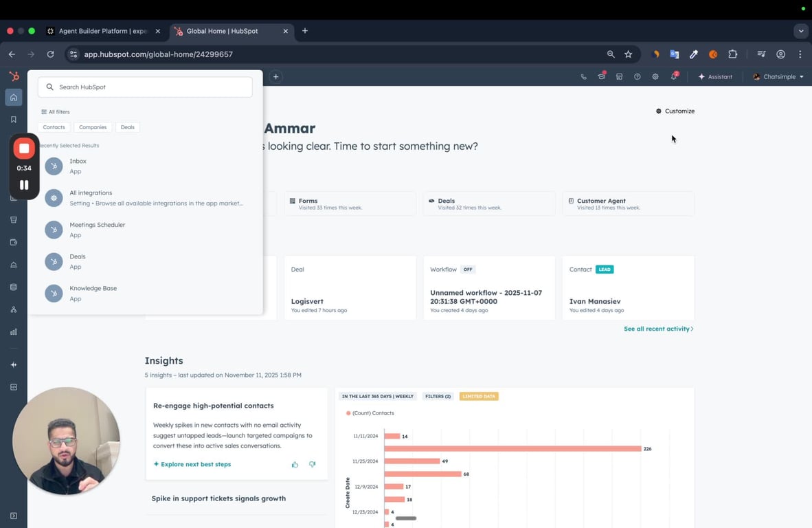This screenshot has height=528, width=812.
Task: Open the Meetings Scheduler result
Action: coord(145,230)
